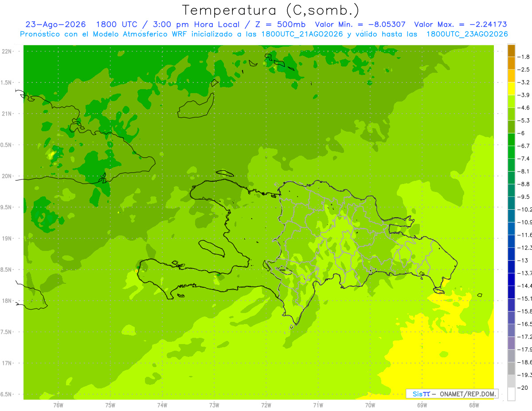Click the '71W' longitude label
The width and height of the screenshot is (532, 411).
[x=318, y=405]
